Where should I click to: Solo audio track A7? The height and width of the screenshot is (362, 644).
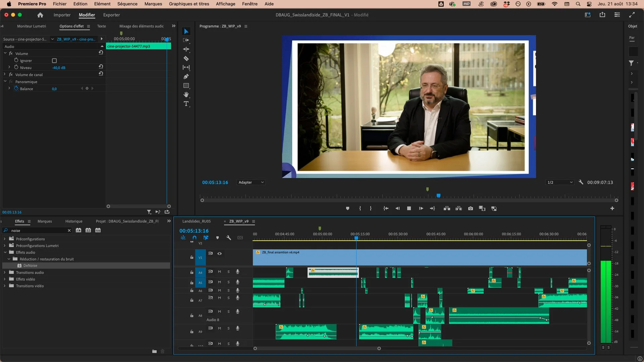pos(228,298)
